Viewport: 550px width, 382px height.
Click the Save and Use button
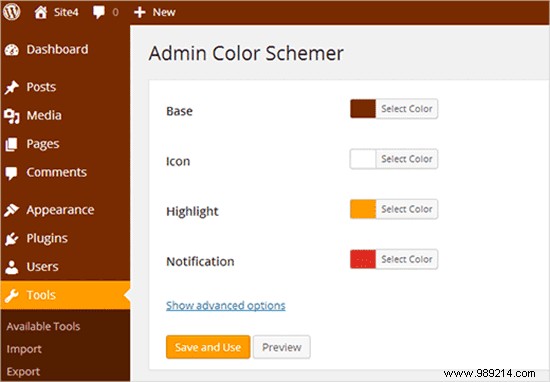pyautogui.click(x=208, y=347)
